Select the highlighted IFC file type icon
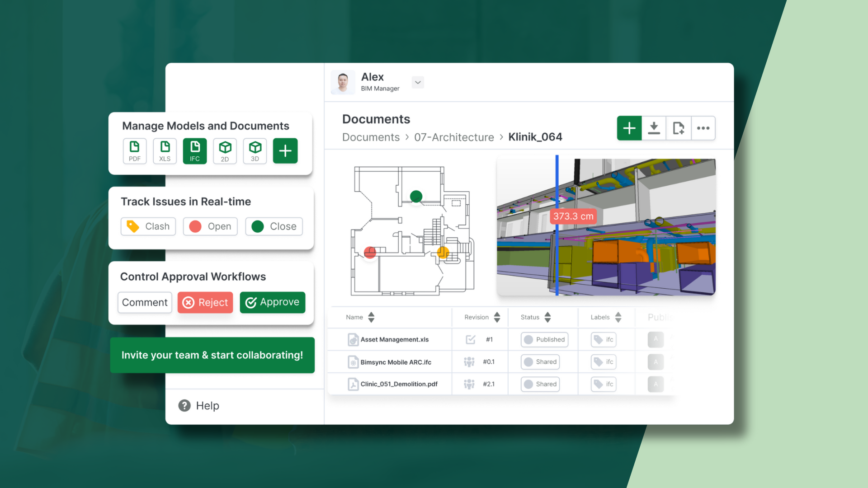 [195, 151]
